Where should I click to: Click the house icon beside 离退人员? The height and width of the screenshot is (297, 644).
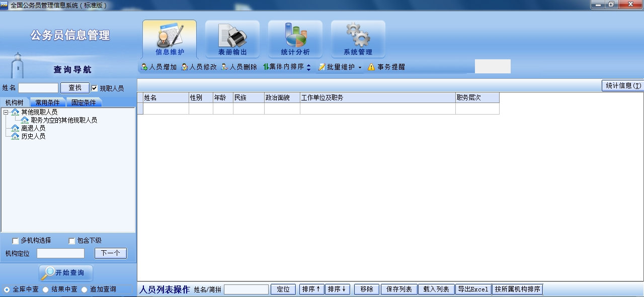click(15, 128)
